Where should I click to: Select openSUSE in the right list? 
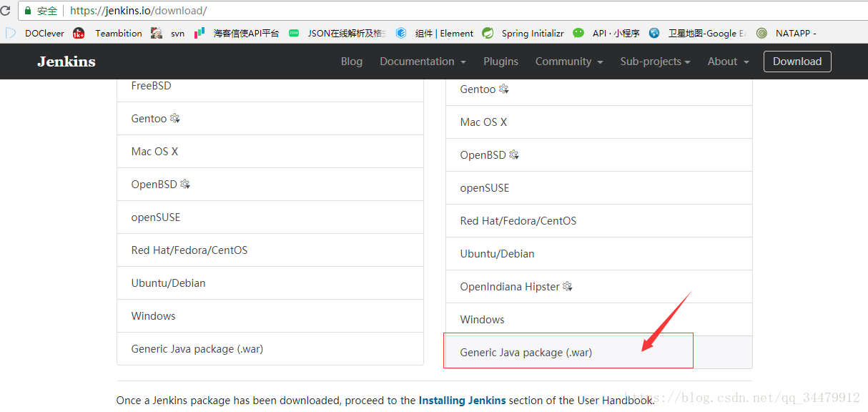[x=599, y=188]
